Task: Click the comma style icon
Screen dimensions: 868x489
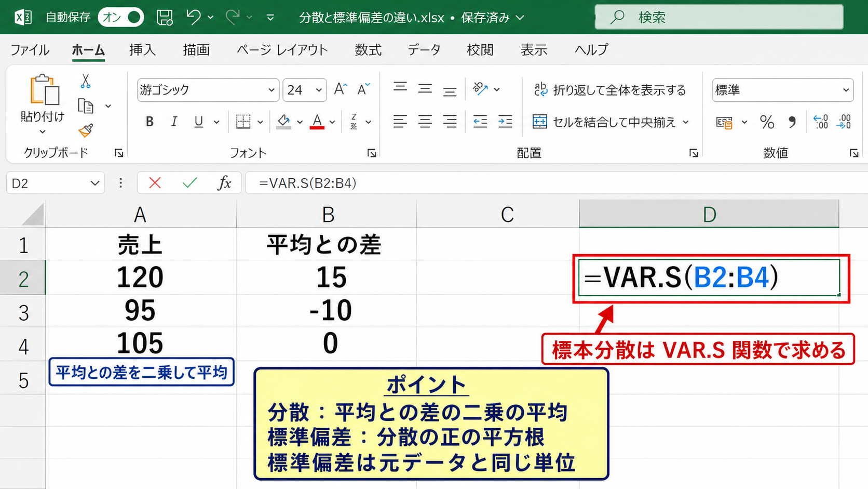Action: [792, 122]
